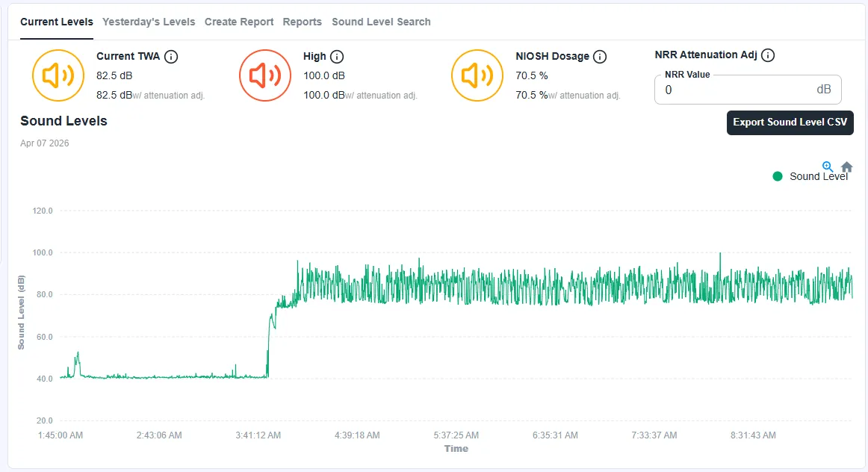
Task: Reset chart view with home icon
Action: coord(846,167)
